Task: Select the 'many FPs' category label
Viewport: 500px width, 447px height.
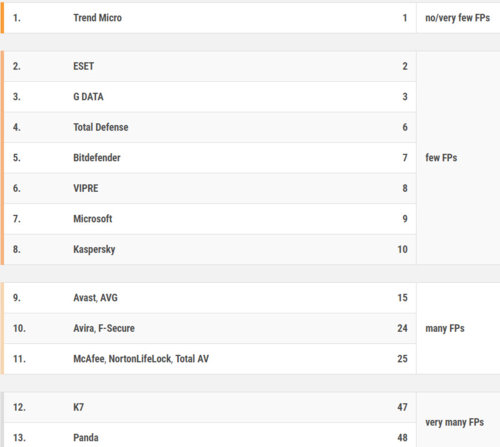Action: coord(445,329)
